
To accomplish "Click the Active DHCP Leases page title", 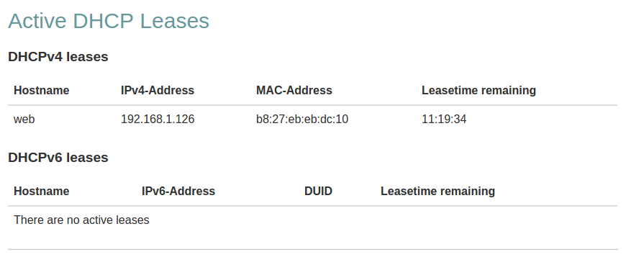I will (109, 21).
